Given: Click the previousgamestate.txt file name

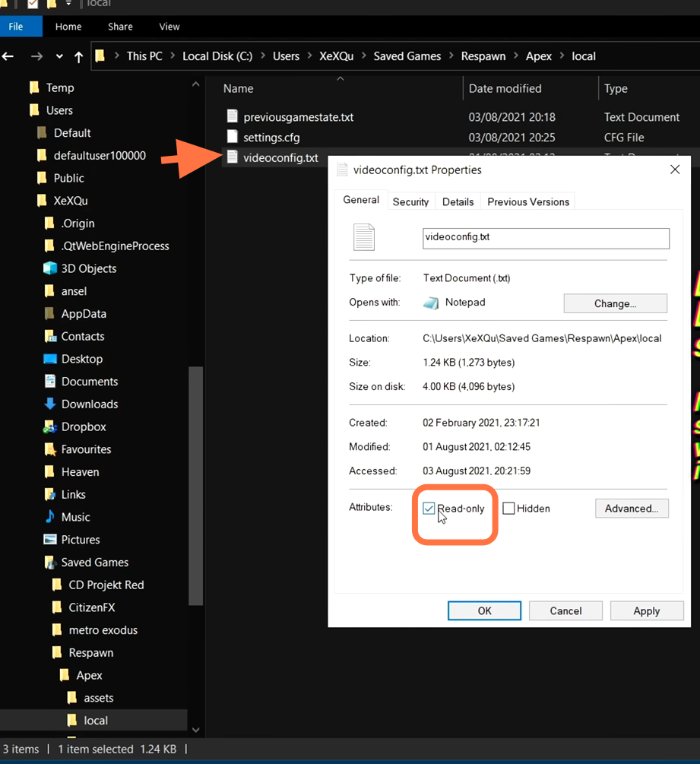Looking at the screenshot, I should (298, 117).
